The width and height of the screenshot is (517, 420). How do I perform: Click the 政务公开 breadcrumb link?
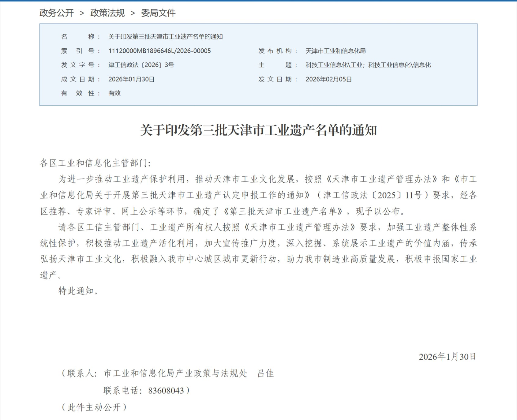click(x=57, y=13)
